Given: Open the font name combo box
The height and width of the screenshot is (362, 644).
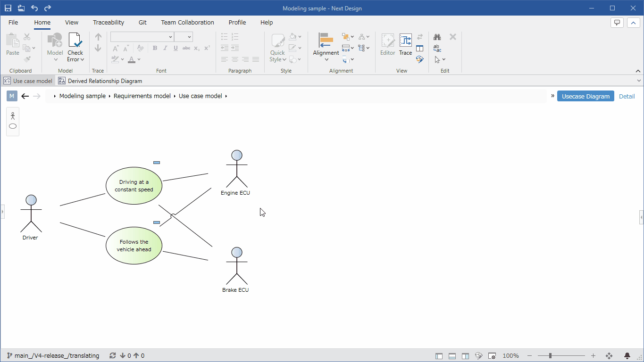Looking at the screenshot, I should [142, 37].
